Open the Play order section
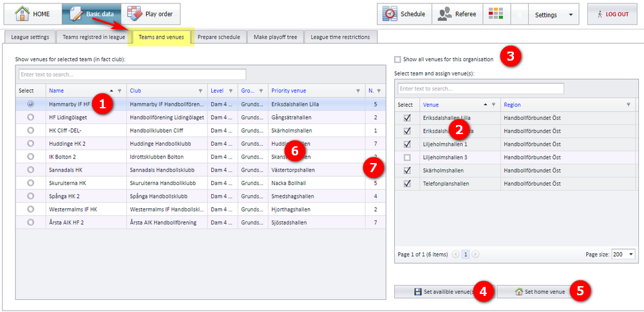644x312 pixels. [150, 14]
